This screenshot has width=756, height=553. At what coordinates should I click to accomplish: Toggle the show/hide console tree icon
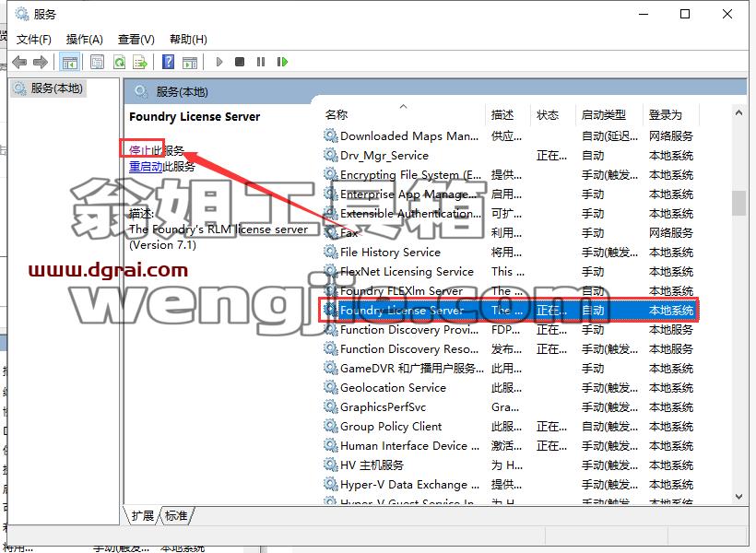pyautogui.click(x=69, y=62)
